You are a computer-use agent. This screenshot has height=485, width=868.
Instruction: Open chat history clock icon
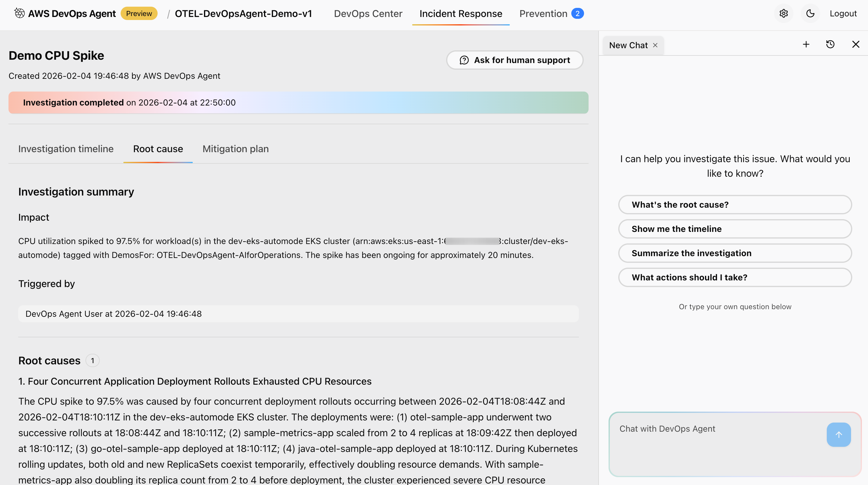point(830,45)
